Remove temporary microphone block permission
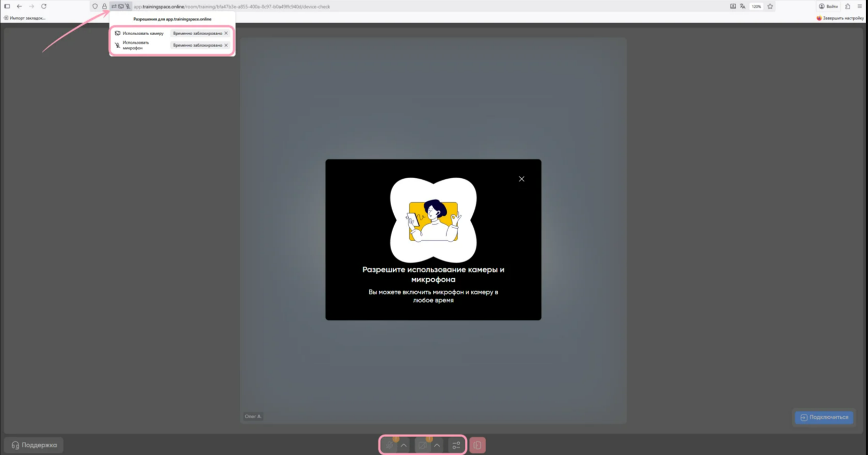 click(226, 45)
